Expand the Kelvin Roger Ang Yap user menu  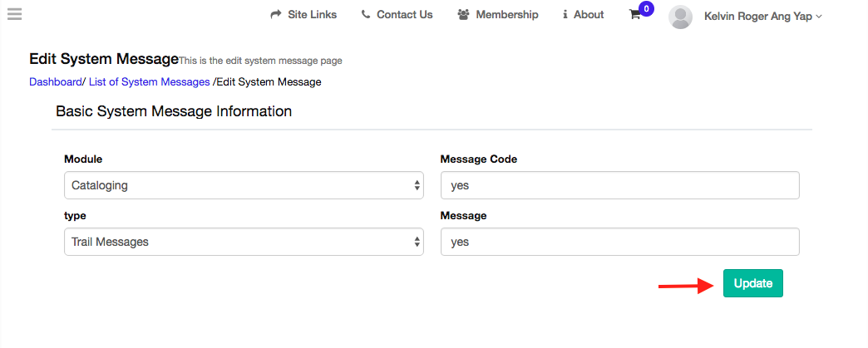pyautogui.click(x=762, y=16)
